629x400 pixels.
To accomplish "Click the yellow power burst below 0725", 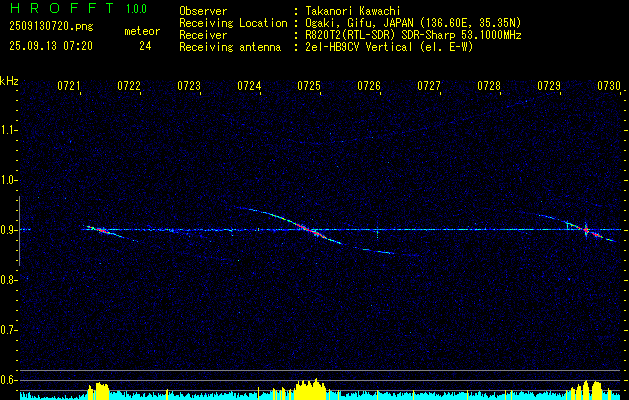I will pyautogui.click(x=310, y=388).
